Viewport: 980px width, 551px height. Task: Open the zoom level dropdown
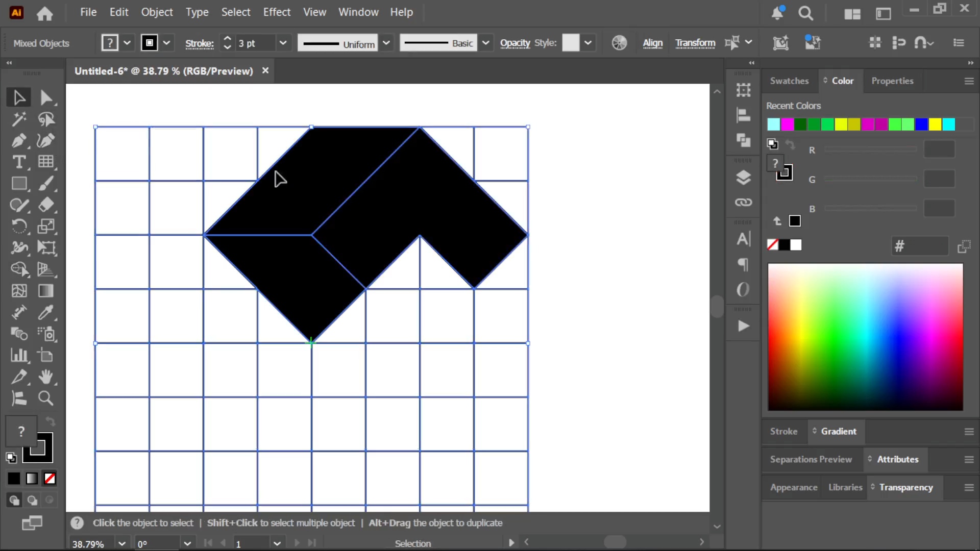(x=121, y=543)
